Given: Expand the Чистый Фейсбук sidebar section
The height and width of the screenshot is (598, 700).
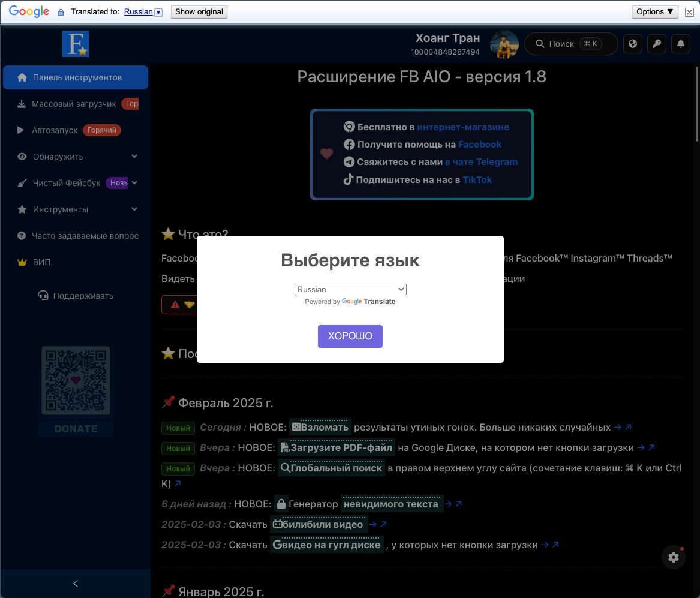Looking at the screenshot, I should (x=76, y=182).
